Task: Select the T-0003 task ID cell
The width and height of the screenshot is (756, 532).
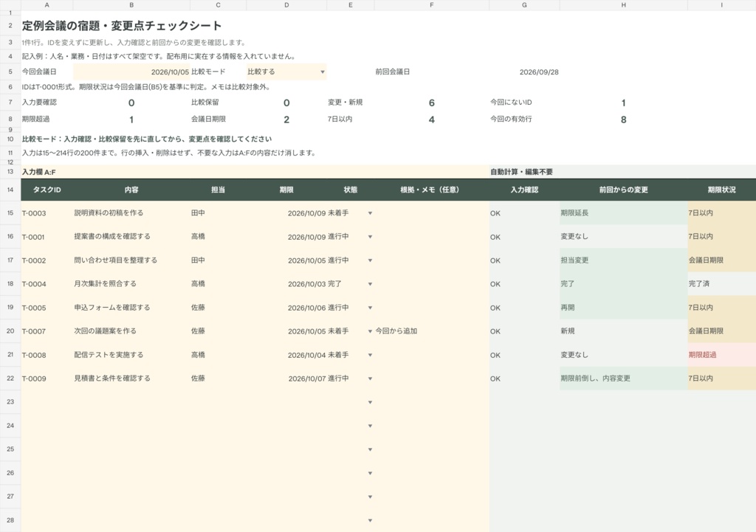Action: click(x=47, y=213)
